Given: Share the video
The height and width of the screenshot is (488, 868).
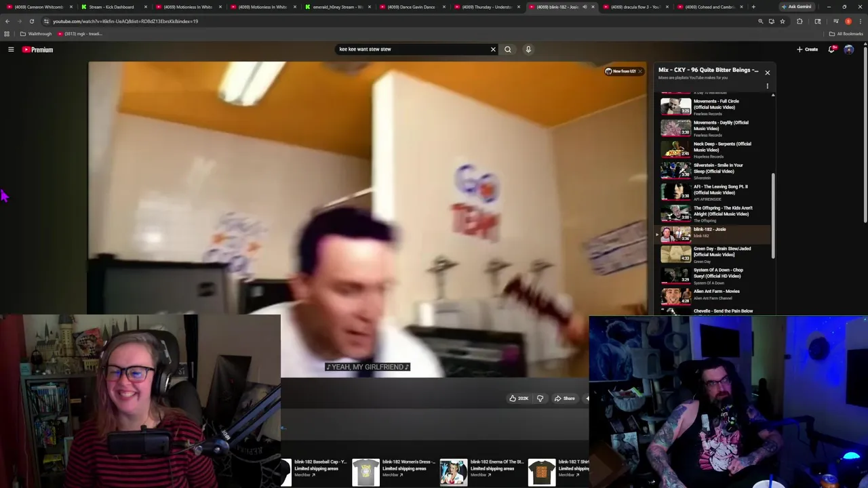Looking at the screenshot, I should point(564,399).
